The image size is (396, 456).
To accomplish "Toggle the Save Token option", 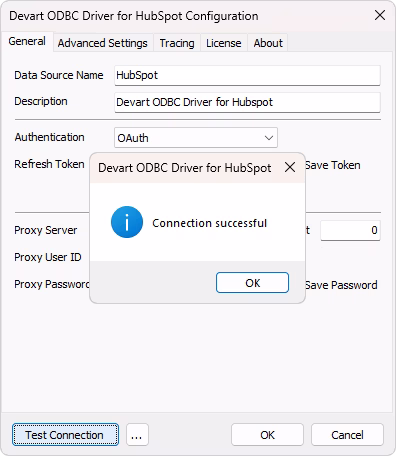I will [x=333, y=165].
